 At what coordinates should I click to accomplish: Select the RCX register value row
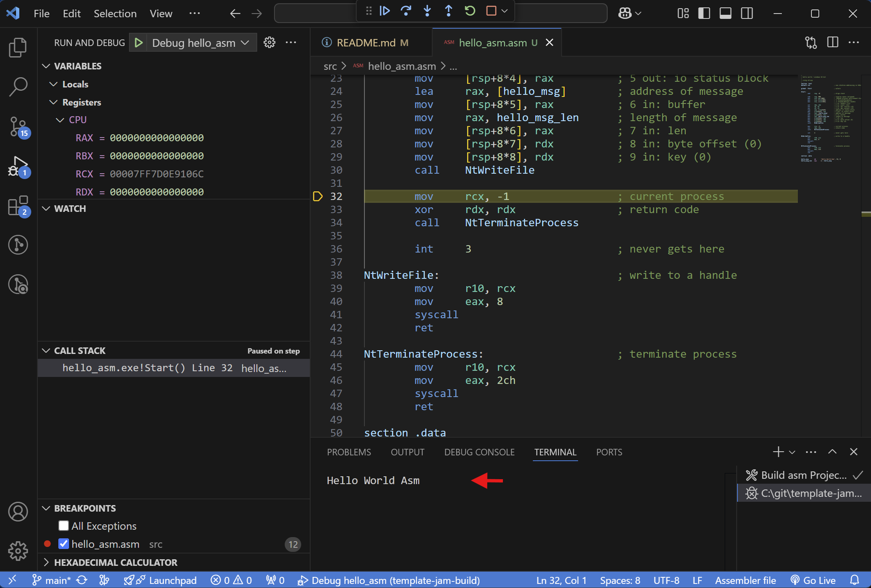[174, 174]
